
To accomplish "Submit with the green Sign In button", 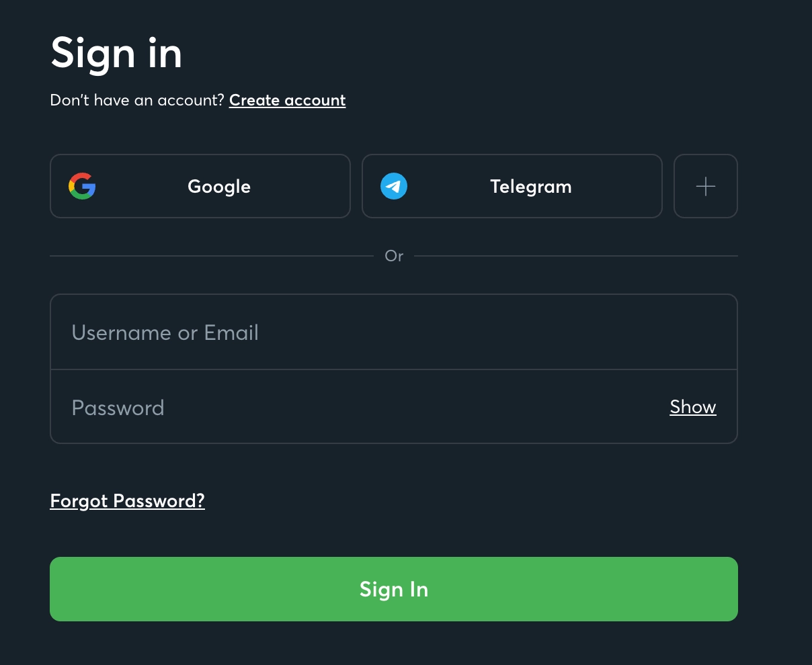I will (394, 589).
